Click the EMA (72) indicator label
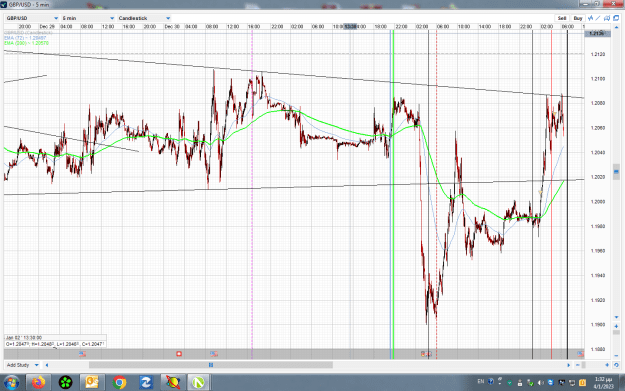 pyautogui.click(x=25, y=38)
